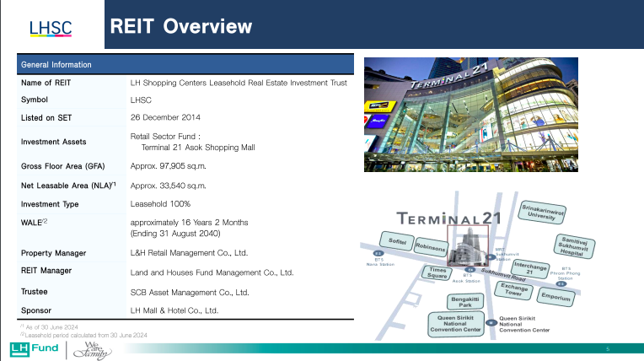The height and width of the screenshot is (361, 644).
Task: Click the Trustee row label
Action: tap(34, 292)
